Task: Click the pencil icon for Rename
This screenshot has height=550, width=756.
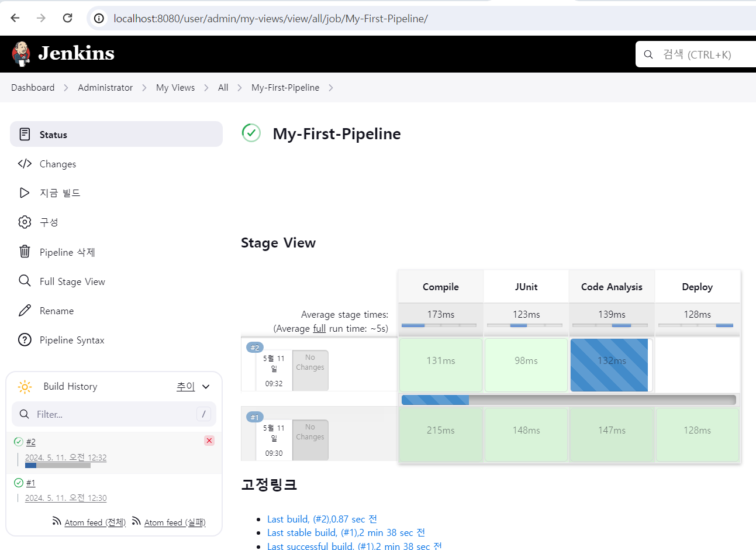Action: tap(25, 310)
